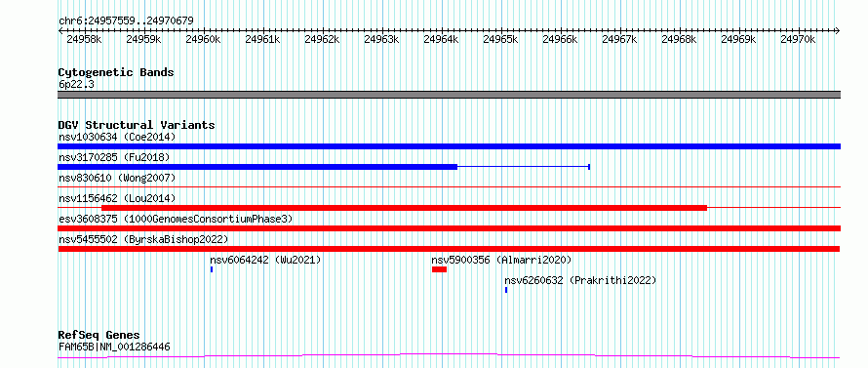Viewport: 868px width, 368px height.
Task: Click the 24969k ruler tick label
Action: click(738, 39)
